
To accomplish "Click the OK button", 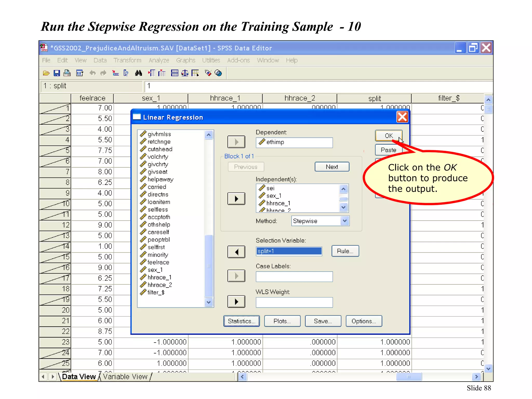I will point(389,136).
